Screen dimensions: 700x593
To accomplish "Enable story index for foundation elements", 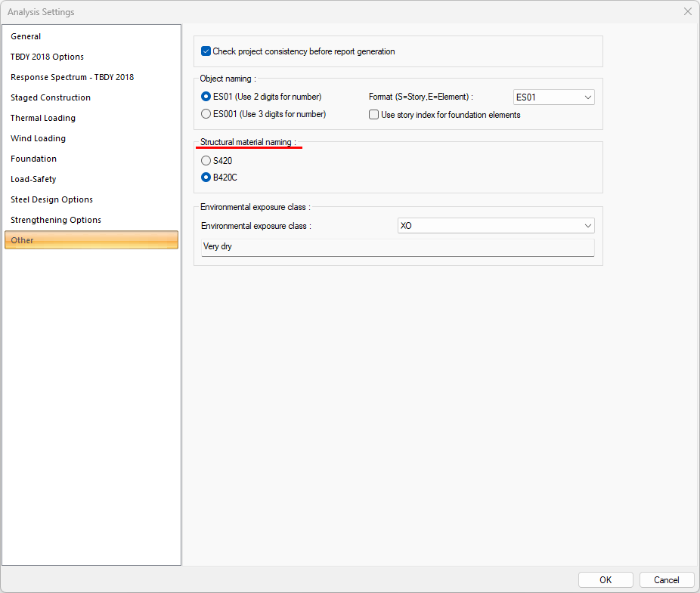I will (373, 115).
